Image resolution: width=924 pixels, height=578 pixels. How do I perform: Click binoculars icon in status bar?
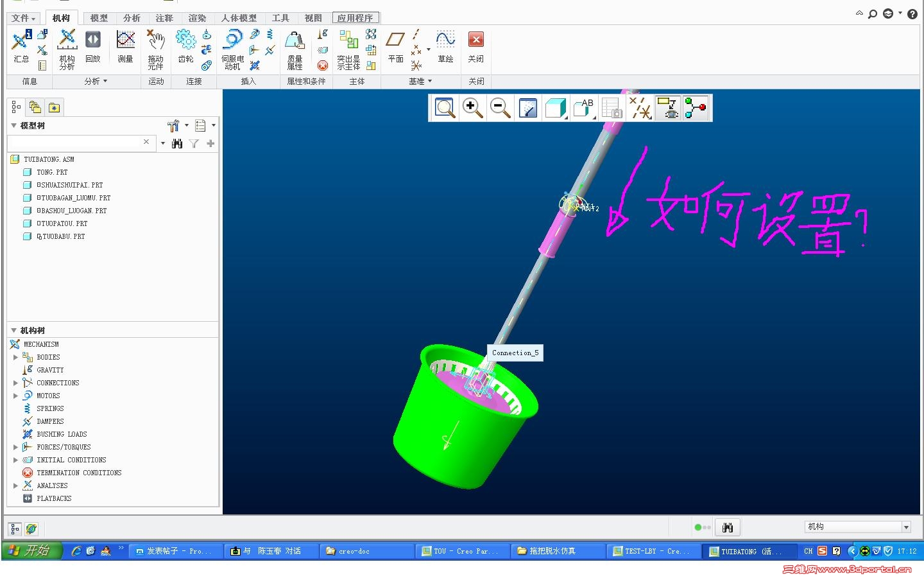point(728,527)
